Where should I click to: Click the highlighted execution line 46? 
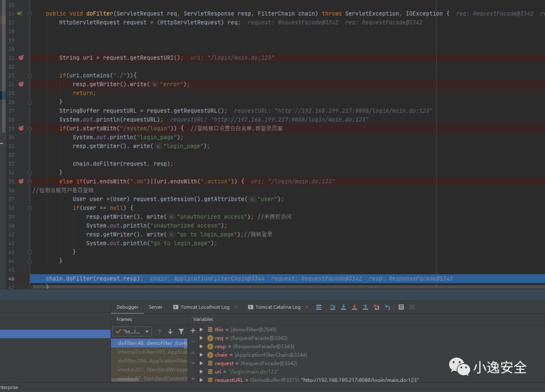(x=287, y=278)
